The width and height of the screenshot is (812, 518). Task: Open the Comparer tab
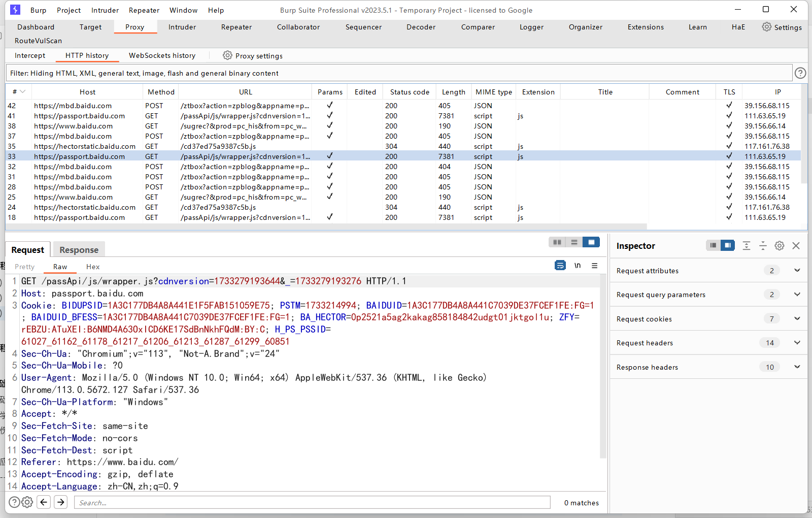coord(478,27)
